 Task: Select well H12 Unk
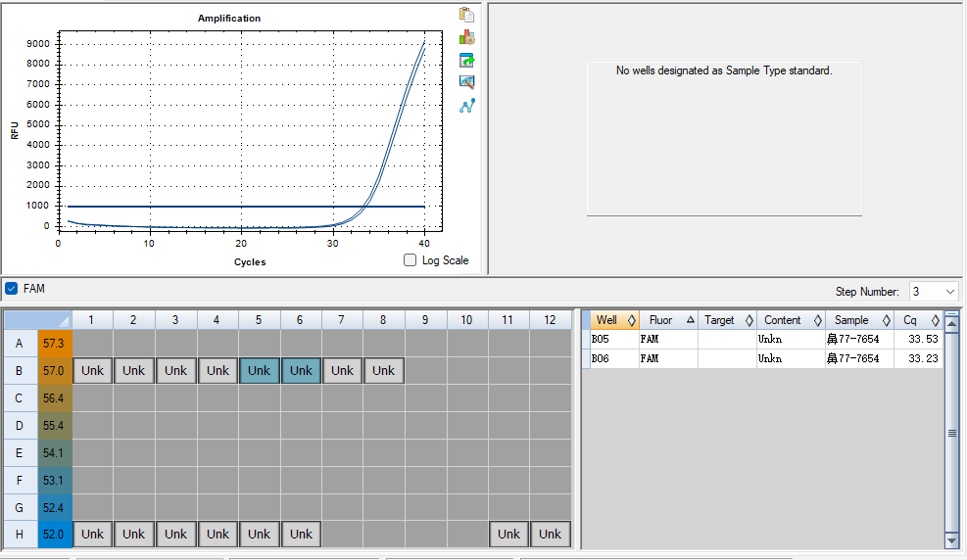tap(550, 535)
